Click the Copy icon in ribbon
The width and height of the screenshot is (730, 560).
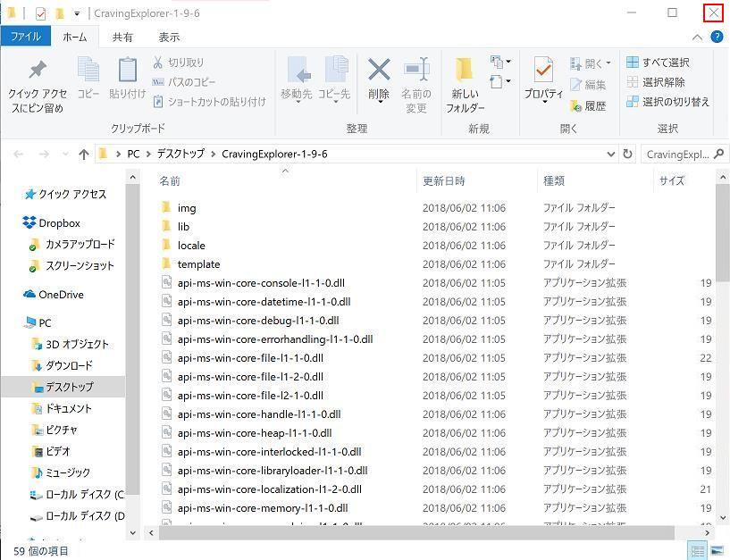point(88,78)
